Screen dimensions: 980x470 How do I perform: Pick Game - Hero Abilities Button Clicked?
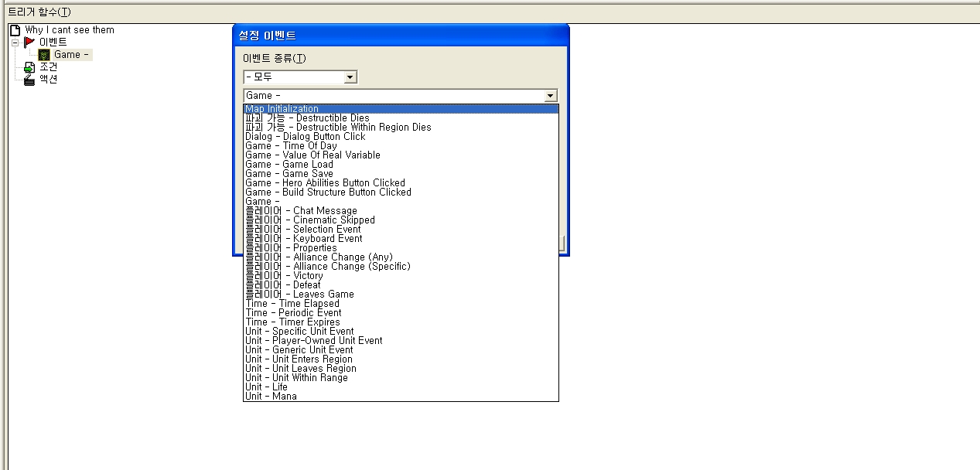point(401,183)
